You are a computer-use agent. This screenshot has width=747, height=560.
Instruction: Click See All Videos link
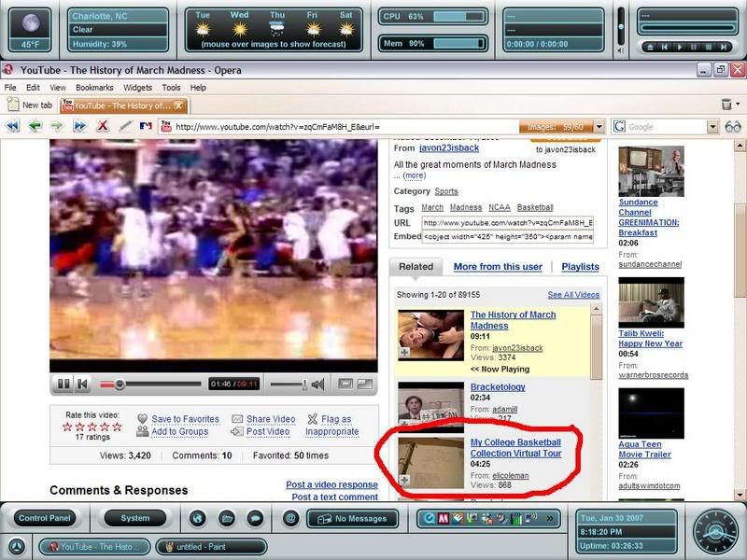573,295
